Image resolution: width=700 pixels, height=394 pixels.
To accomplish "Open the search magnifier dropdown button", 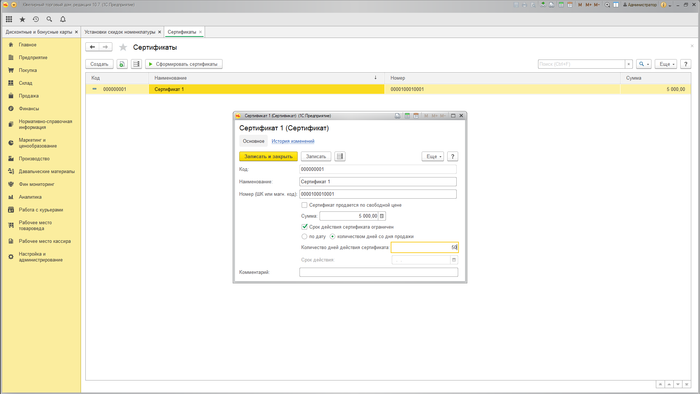I will pos(643,64).
